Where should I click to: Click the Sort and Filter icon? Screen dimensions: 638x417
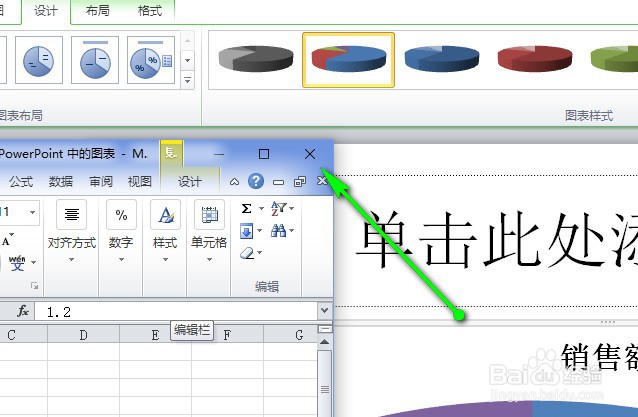click(279, 208)
